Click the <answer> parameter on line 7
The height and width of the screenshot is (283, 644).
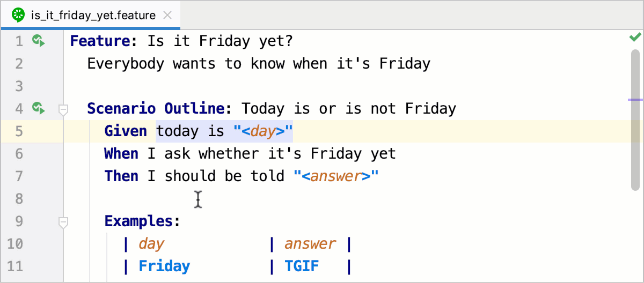point(336,176)
